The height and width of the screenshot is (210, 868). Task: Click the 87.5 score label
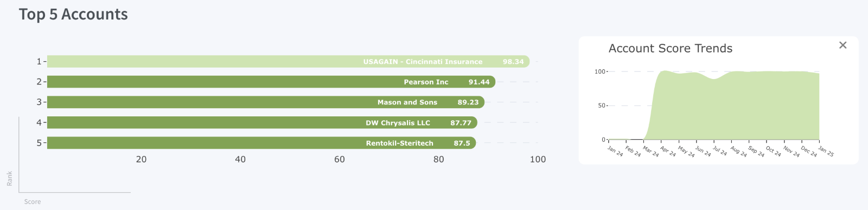[462, 143]
